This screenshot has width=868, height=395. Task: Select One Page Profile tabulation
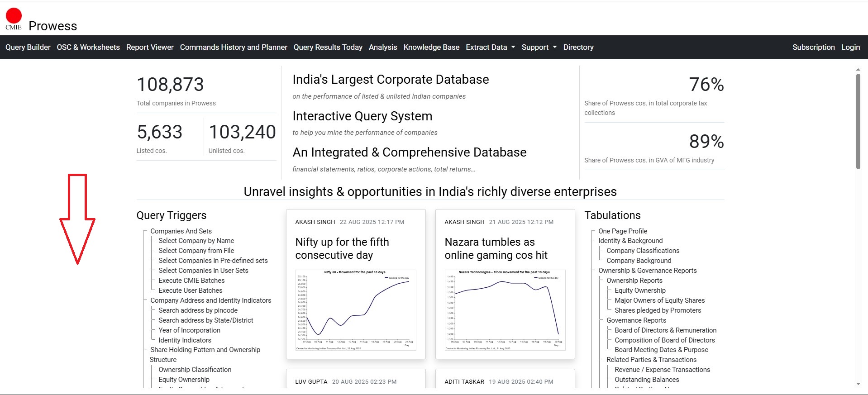click(622, 231)
